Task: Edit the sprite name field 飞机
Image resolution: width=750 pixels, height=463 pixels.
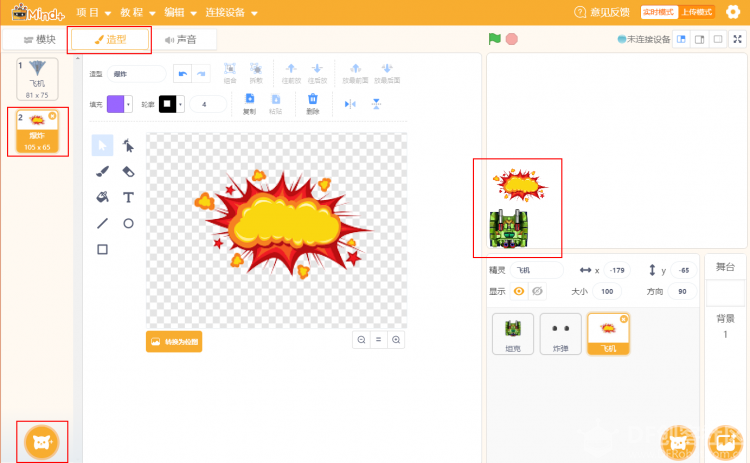Action: (537, 270)
